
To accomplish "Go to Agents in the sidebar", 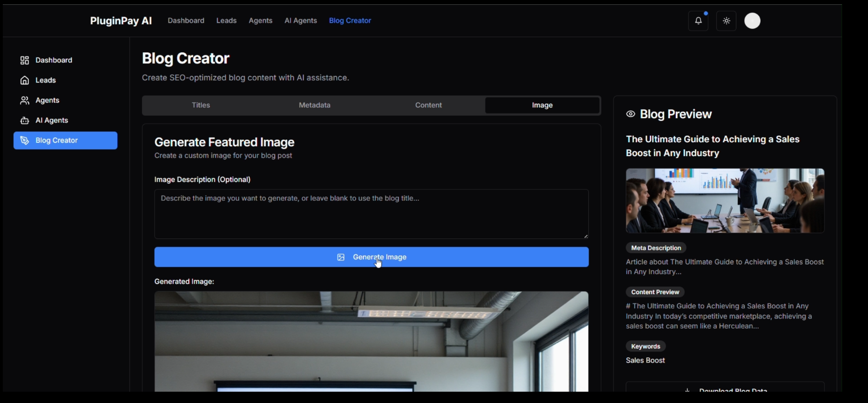I will pyautogui.click(x=66, y=100).
